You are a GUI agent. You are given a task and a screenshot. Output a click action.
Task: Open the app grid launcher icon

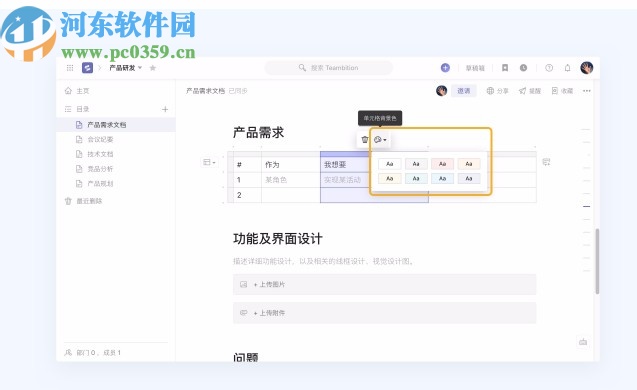70,68
